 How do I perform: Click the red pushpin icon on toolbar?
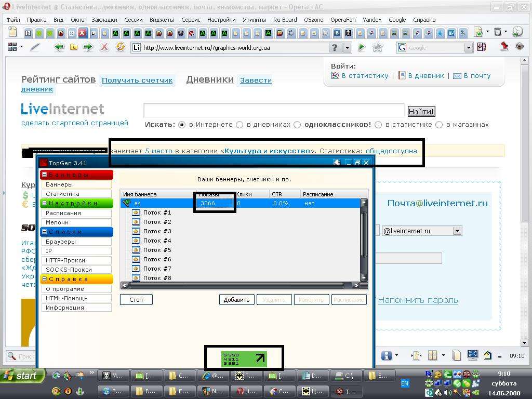504,46
